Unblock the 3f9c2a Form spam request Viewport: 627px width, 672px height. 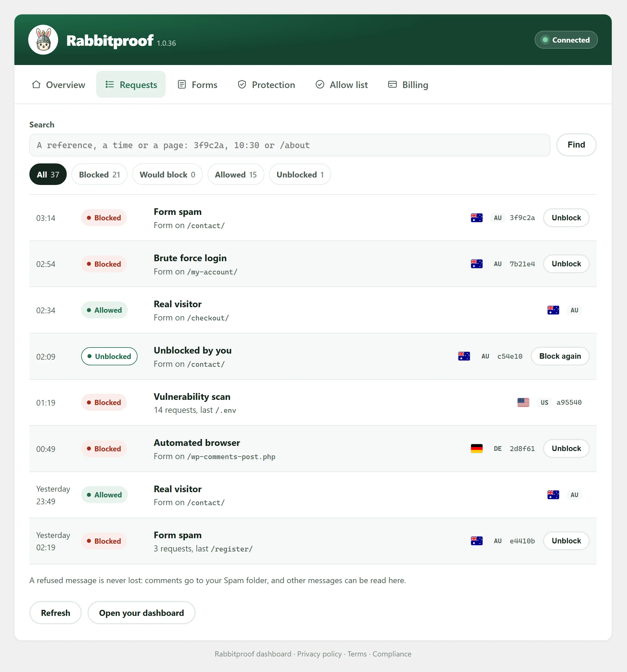(x=566, y=218)
